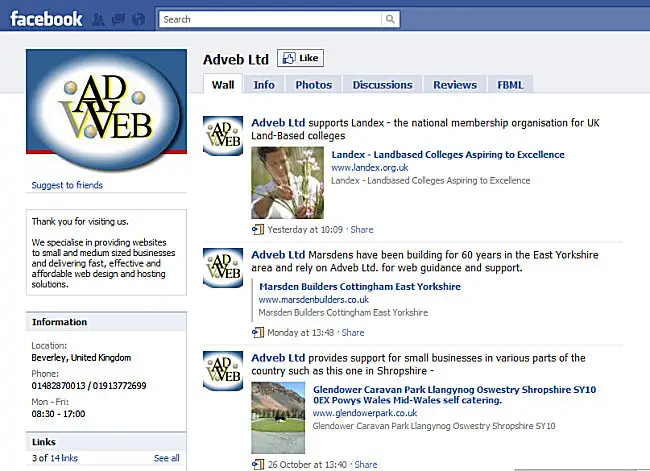Open Landex - Landbased Colleges title link
This screenshot has width=650, height=471.
point(448,155)
